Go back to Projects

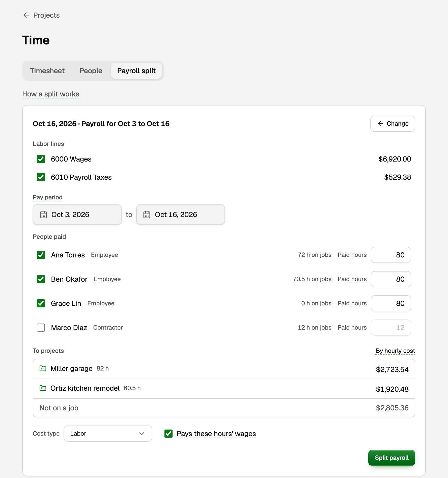[41, 15]
